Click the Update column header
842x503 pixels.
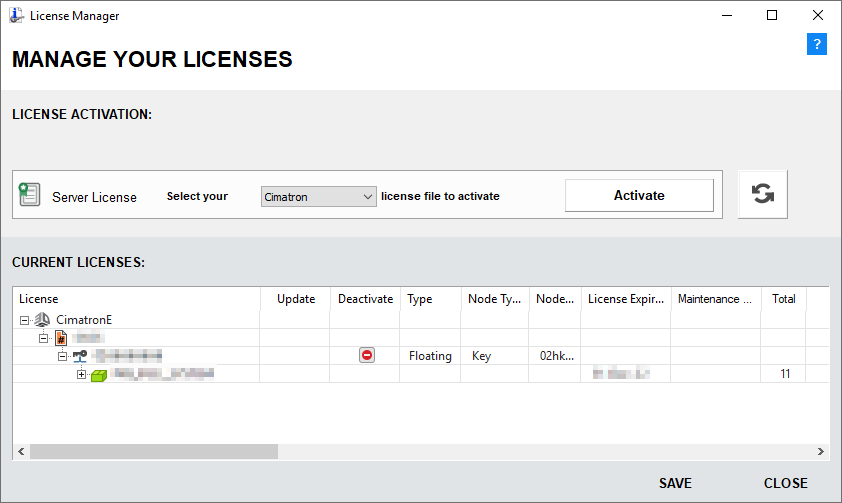295,299
